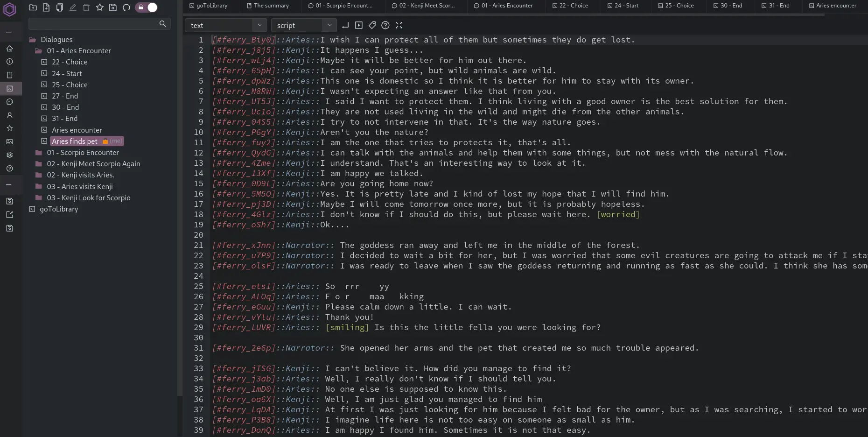The image size is (868, 437).
Task: Open settings via the gear icon
Action: (10, 155)
